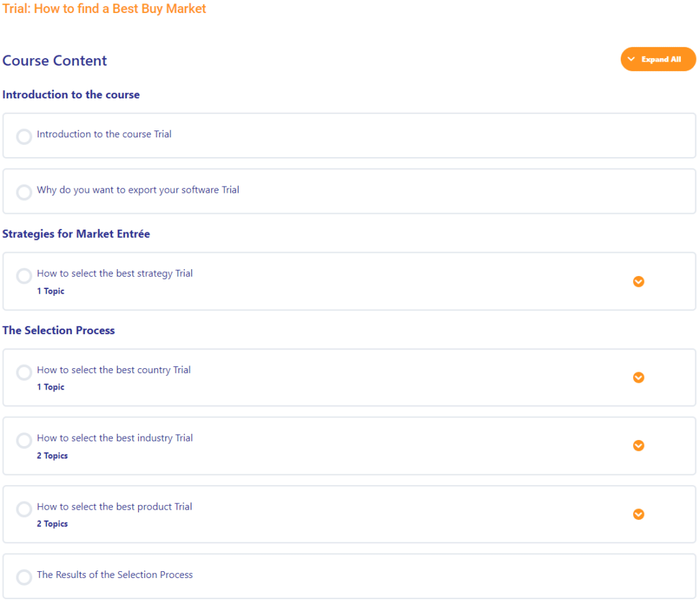
Task: Click progress circle for best industry lesson
Action: [24, 441]
